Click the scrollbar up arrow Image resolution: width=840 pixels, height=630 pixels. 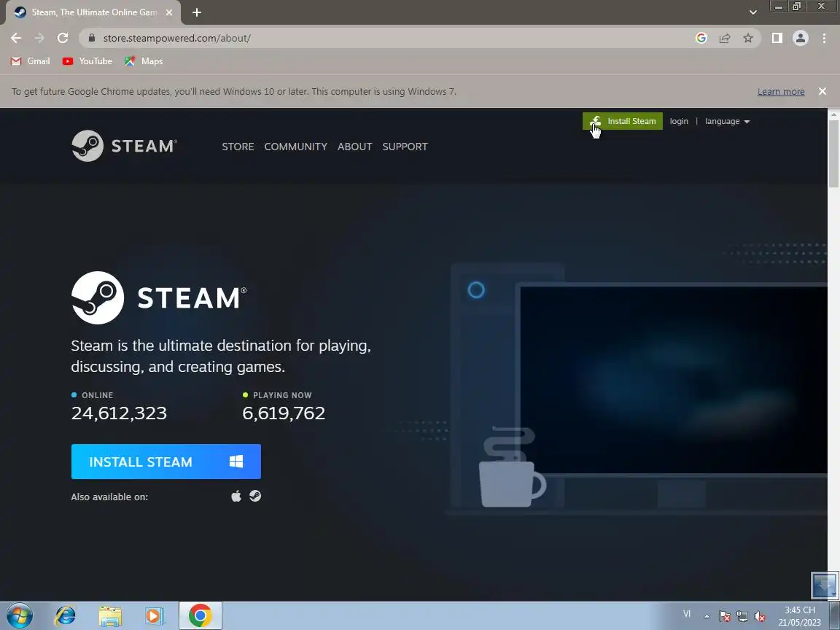[833, 114]
